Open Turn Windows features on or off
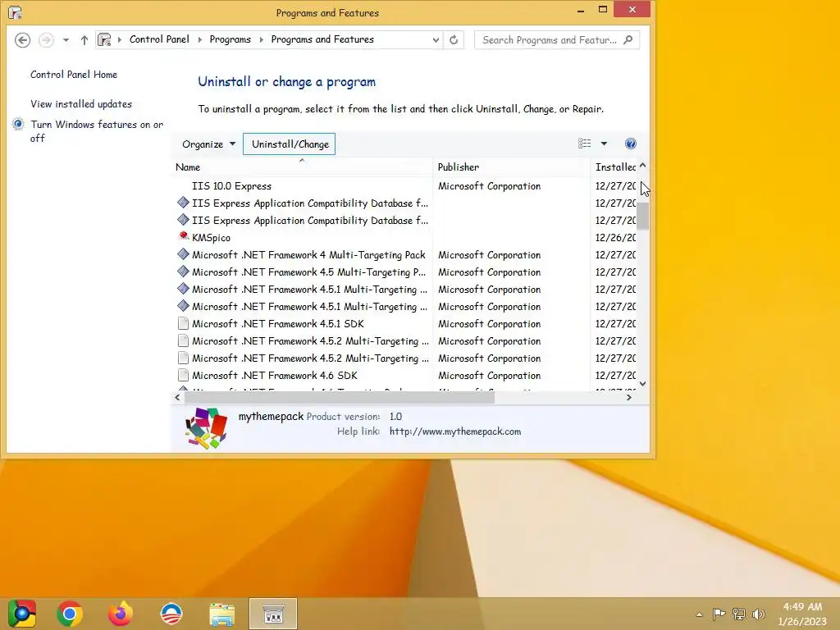 click(x=97, y=131)
